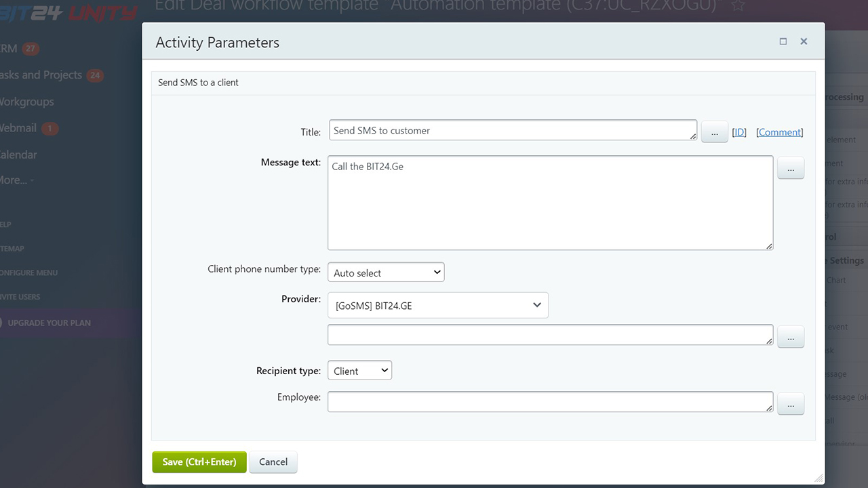The image size is (868, 488).
Task: Click the Cancel button
Action: pyautogui.click(x=273, y=462)
